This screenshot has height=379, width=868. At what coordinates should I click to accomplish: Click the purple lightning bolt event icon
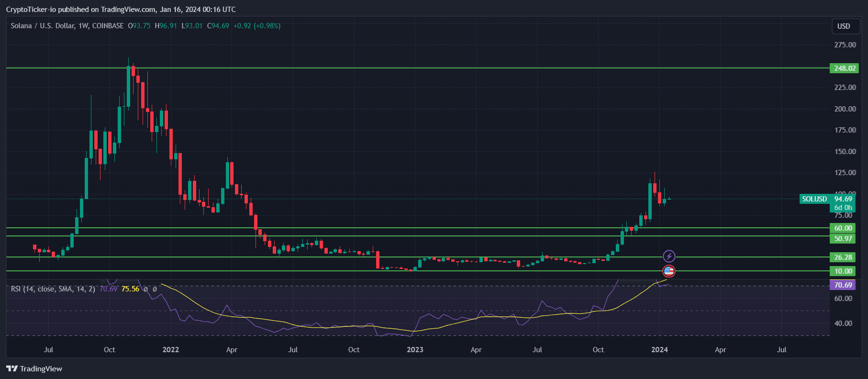click(669, 256)
